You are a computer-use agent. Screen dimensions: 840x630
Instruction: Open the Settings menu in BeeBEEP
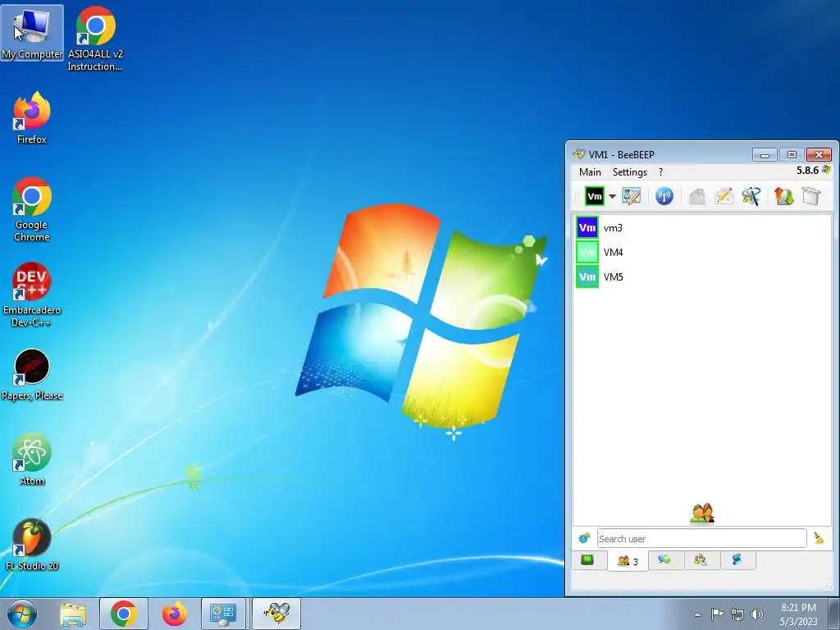[x=629, y=172]
